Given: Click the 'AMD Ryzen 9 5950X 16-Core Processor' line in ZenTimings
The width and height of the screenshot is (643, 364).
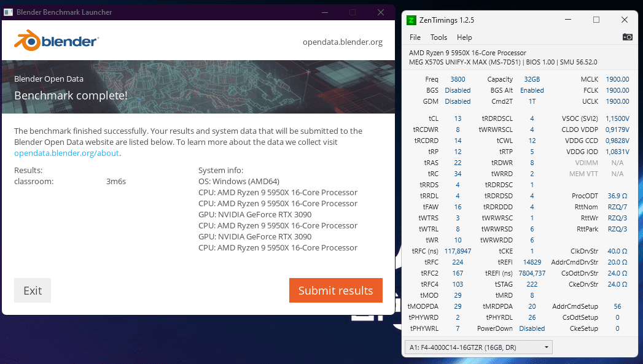Looking at the screenshot, I should [x=467, y=53].
